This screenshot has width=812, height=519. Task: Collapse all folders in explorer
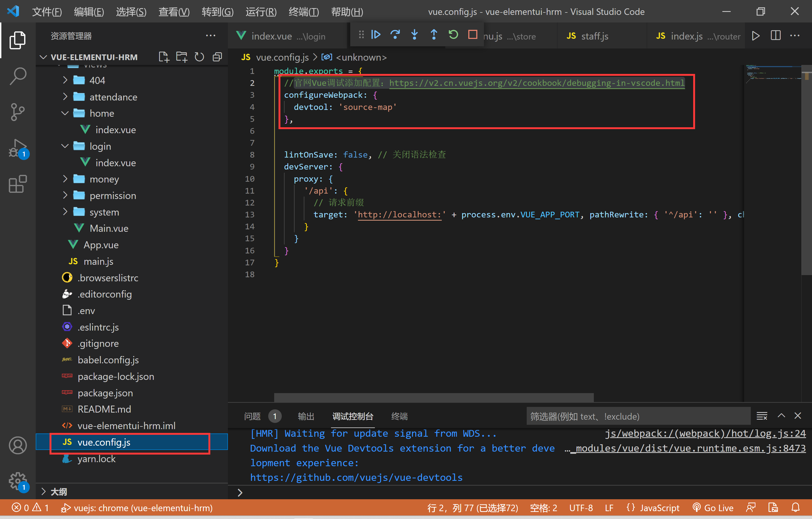tap(218, 57)
